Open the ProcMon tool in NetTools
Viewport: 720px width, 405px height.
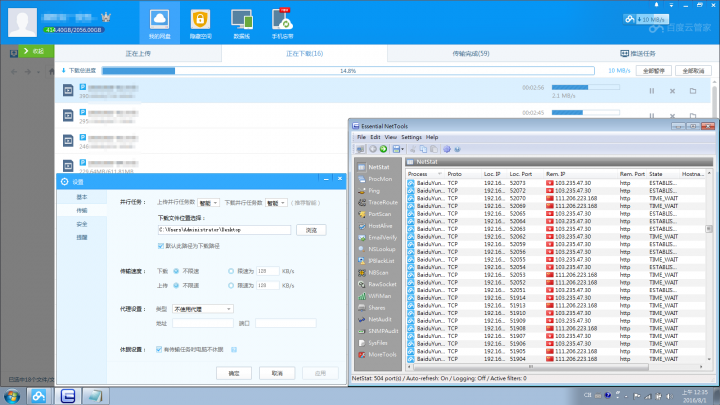[379, 179]
